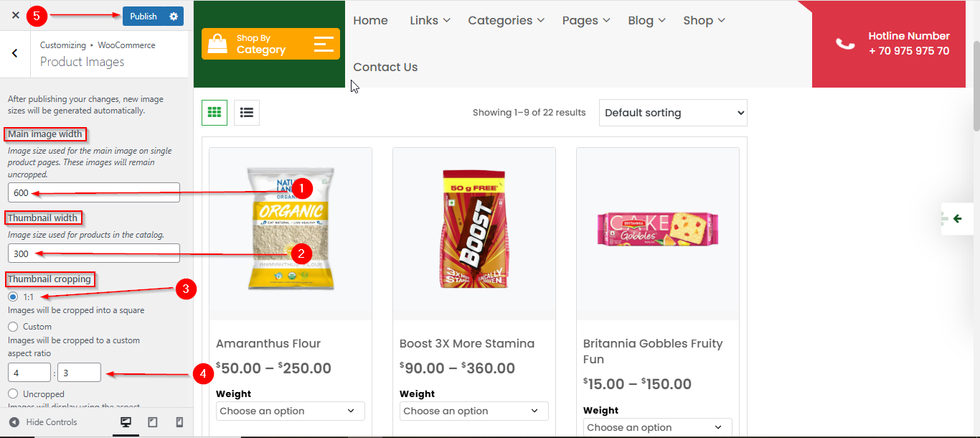Switch to grid view icon

215,113
